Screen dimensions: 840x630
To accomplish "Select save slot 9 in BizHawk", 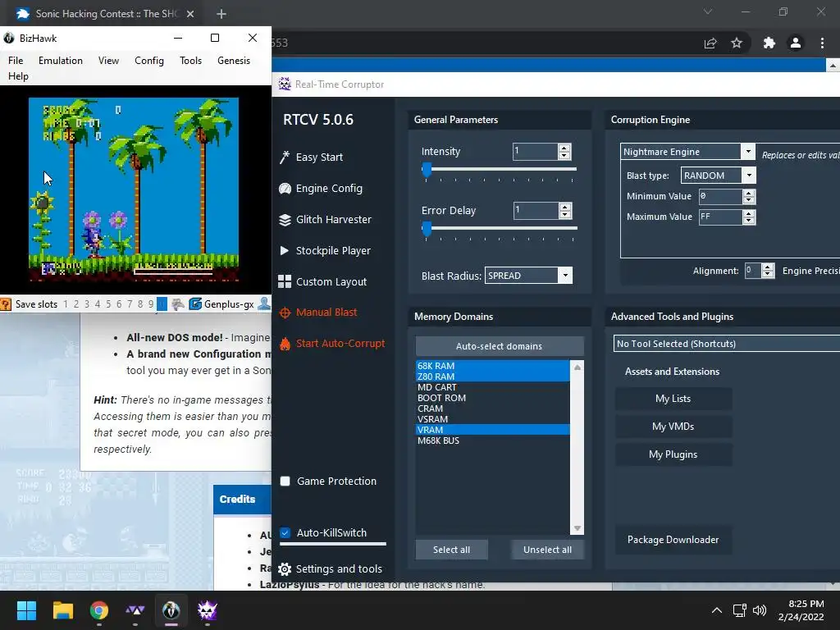I will [x=151, y=304].
